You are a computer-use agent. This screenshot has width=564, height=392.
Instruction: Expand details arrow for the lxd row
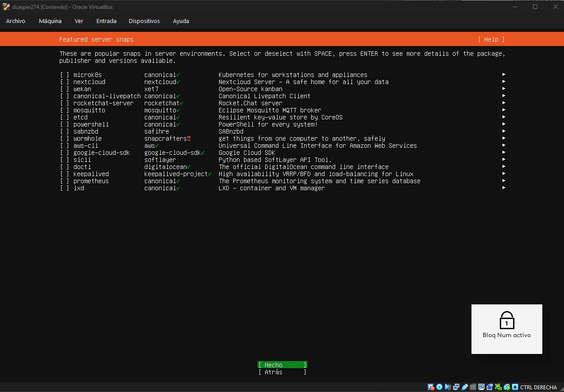point(504,188)
